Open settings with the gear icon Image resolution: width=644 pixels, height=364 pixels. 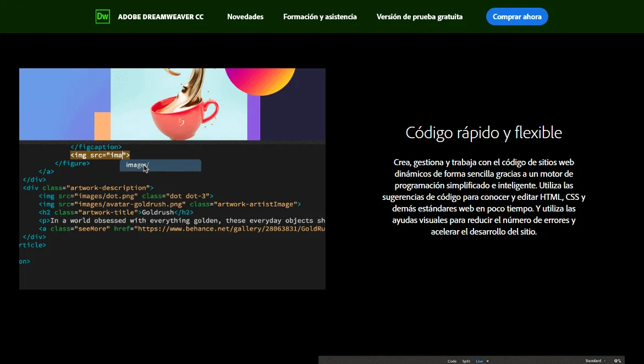tap(616, 361)
